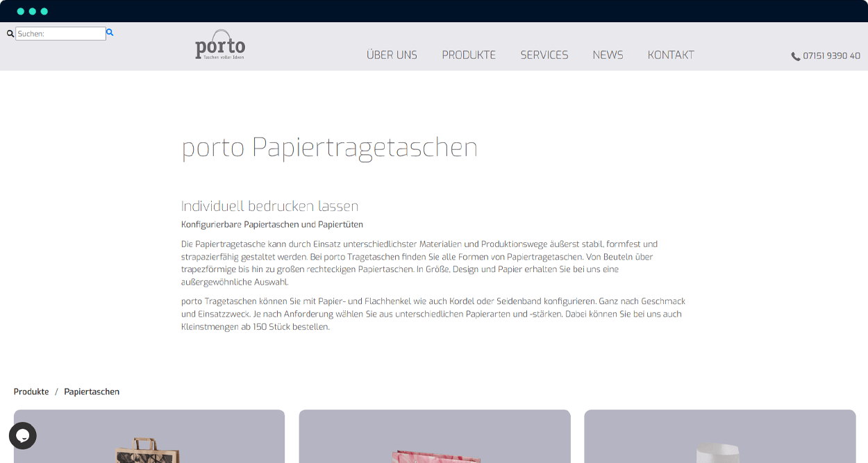Click the blue search submit magnifier icon
The image size is (868, 463).
pyautogui.click(x=110, y=33)
